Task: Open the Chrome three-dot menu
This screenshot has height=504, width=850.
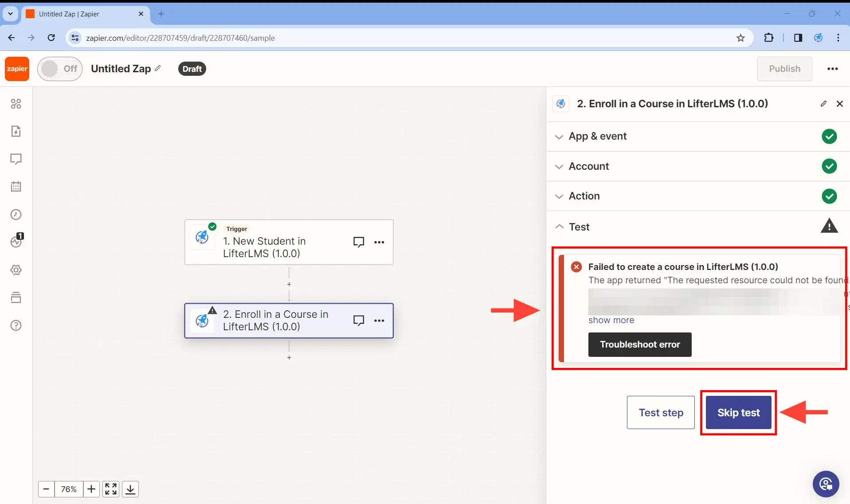Action: click(x=838, y=38)
